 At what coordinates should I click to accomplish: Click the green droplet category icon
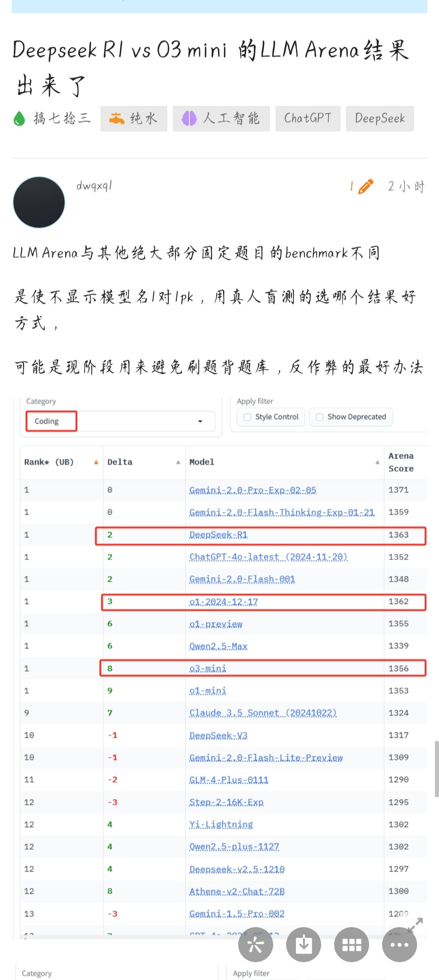(x=20, y=119)
